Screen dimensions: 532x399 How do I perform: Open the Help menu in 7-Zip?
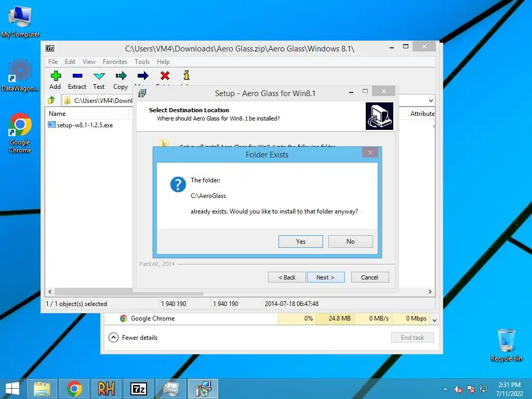click(x=163, y=62)
